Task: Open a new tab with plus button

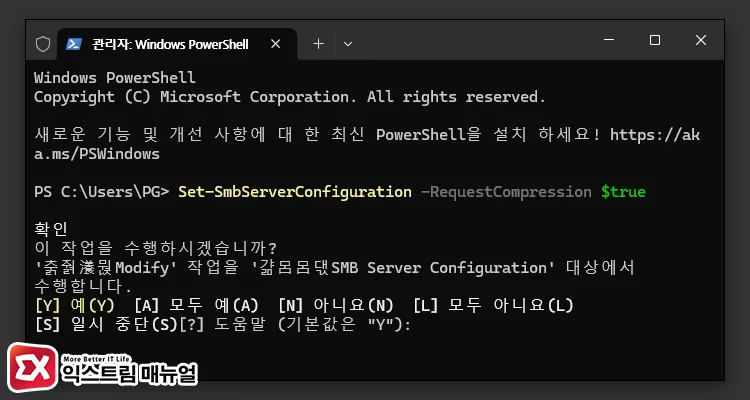Action: point(318,44)
